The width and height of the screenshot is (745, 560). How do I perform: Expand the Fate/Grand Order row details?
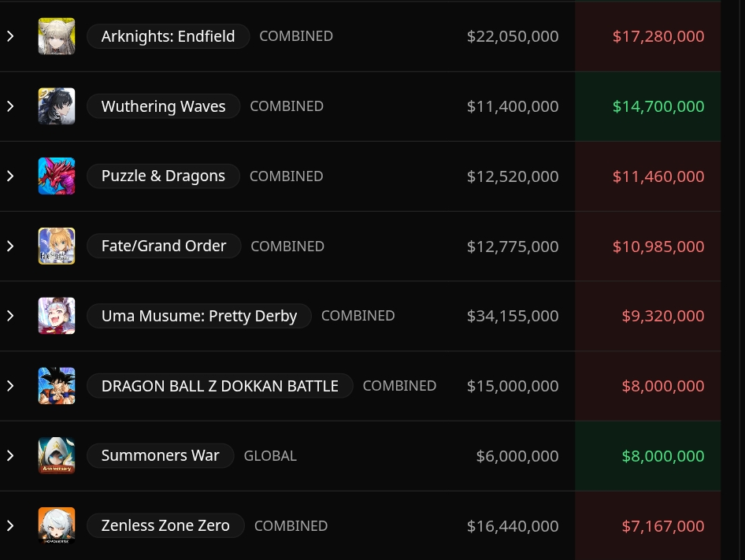(x=10, y=246)
